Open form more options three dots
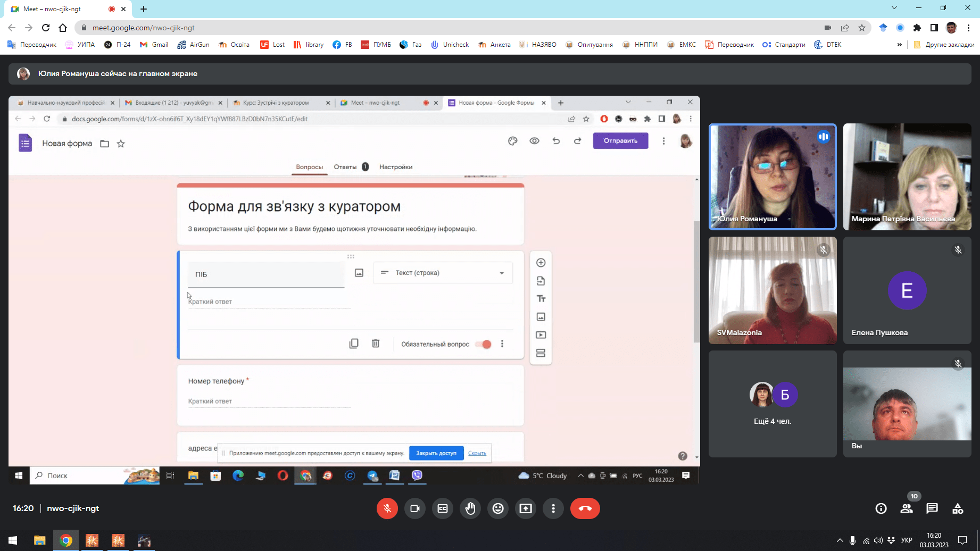 pyautogui.click(x=663, y=141)
